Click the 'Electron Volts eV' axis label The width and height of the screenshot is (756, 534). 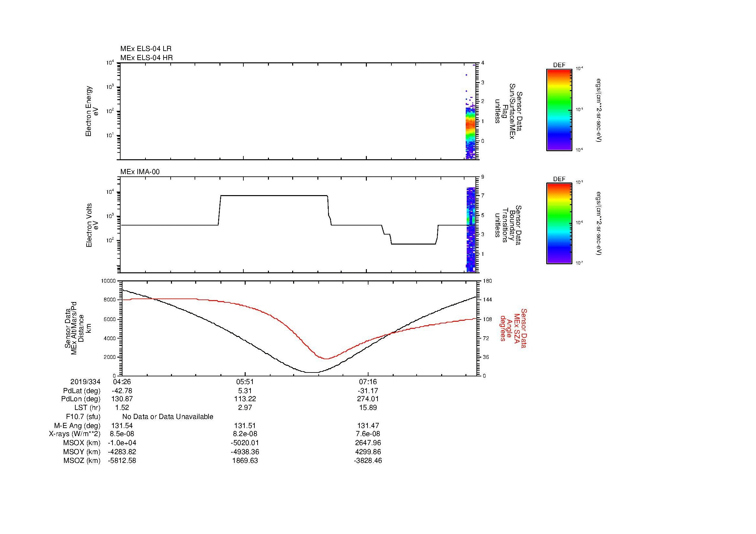(92, 225)
